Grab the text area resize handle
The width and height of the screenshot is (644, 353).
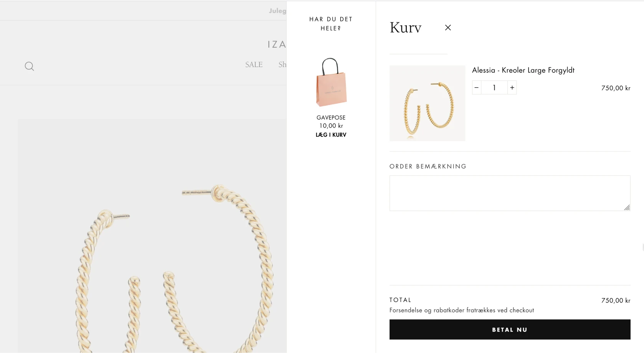[627, 207]
